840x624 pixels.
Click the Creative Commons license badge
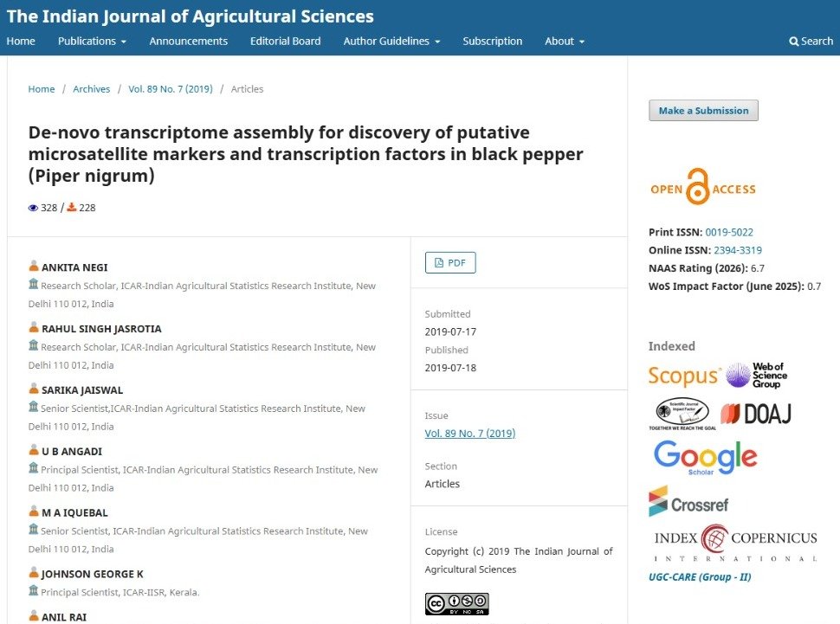coord(456,603)
